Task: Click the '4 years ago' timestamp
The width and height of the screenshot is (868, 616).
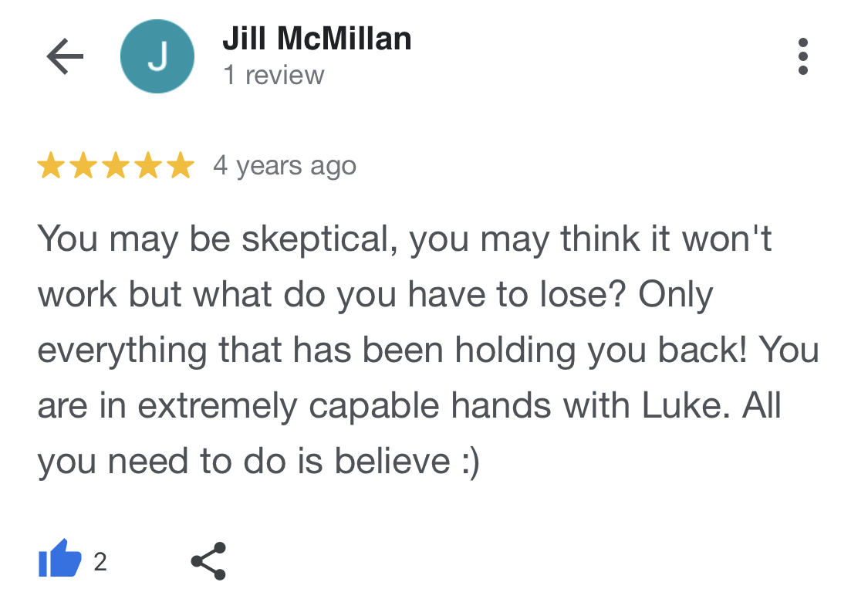Action: point(285,166)
